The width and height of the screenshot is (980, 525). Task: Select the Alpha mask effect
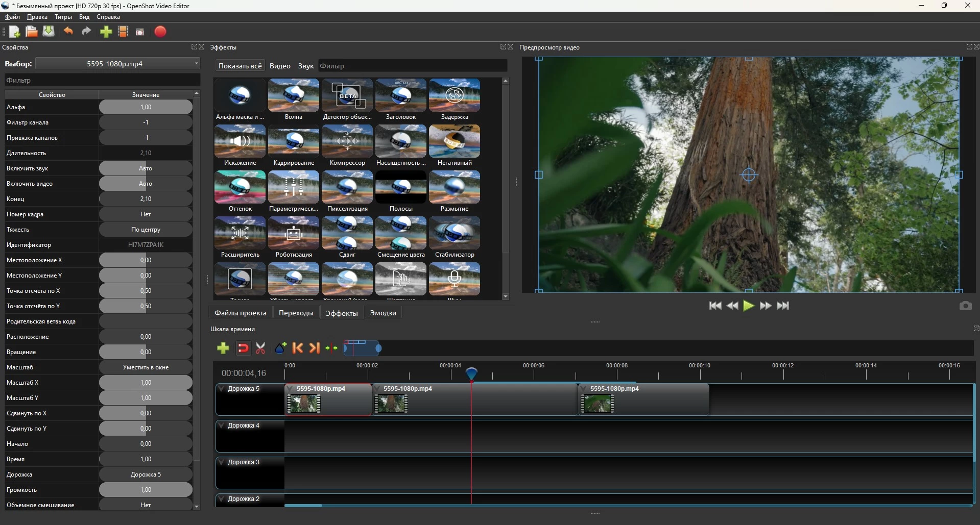240,99
